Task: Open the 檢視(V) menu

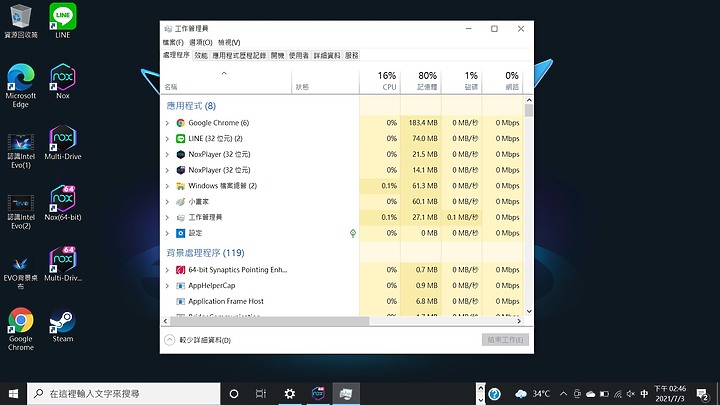Action: tap(229, 42)
